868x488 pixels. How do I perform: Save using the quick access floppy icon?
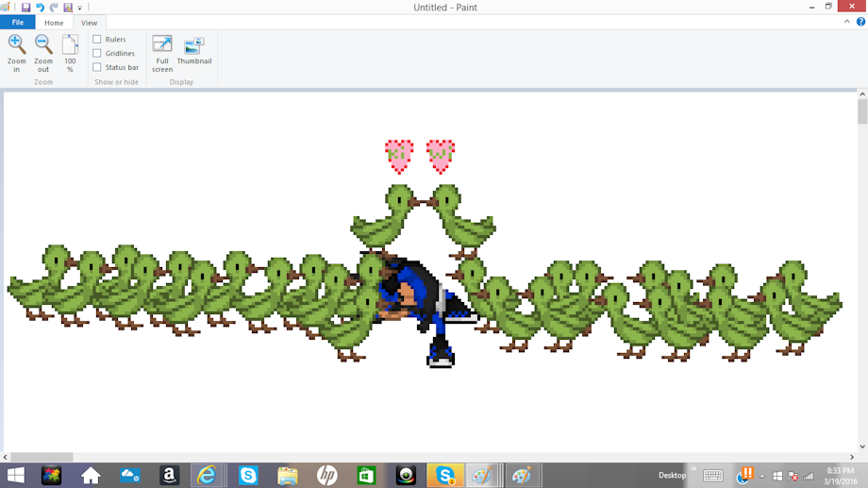click(25, 8)
